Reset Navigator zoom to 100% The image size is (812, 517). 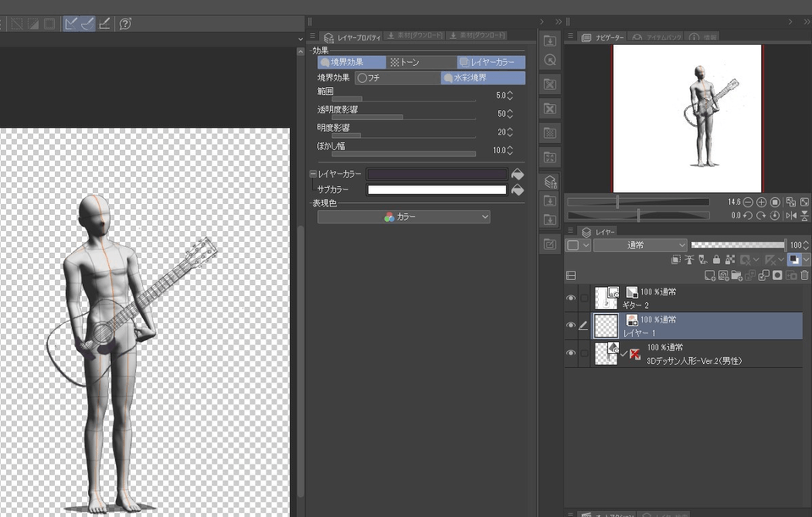[x=775, y=202]
